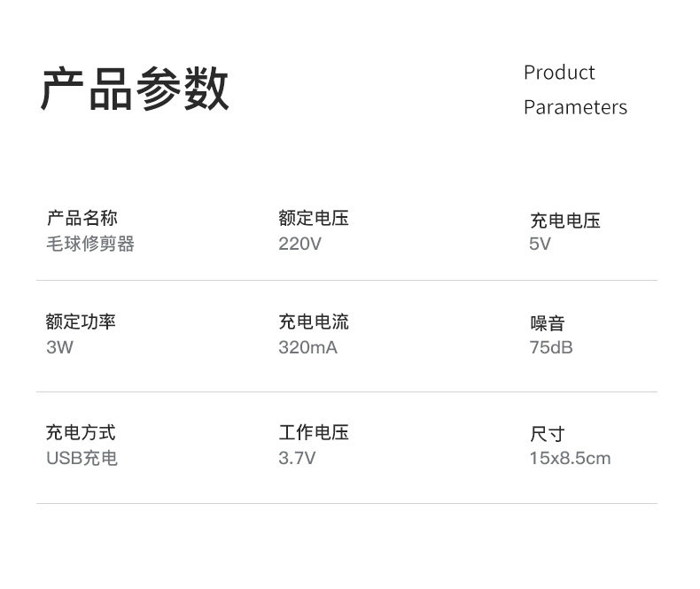This screenshot has height=589, width=700.
Task: Select the 噪音 label
Action: pos(548,324)
